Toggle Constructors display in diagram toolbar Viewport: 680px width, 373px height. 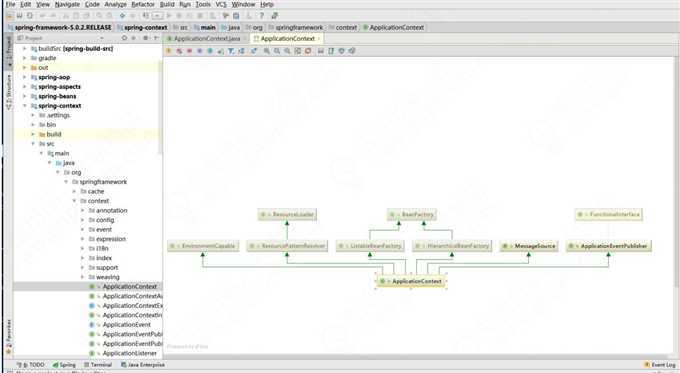pos(179,51)
